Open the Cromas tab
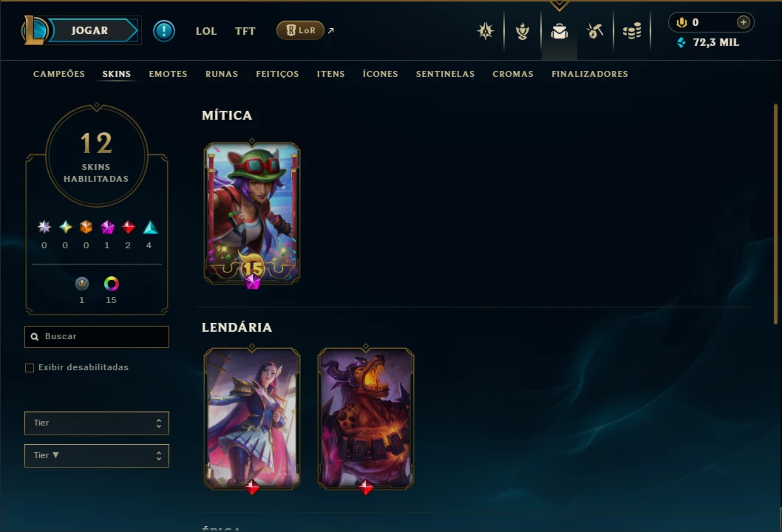The height and width of the screenshot is (532, 782). coord(513,74)
